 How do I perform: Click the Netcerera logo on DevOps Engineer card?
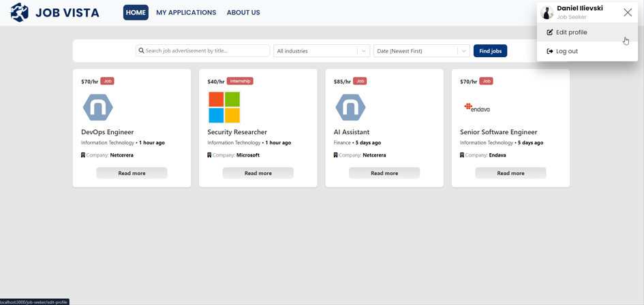(97, 108)
